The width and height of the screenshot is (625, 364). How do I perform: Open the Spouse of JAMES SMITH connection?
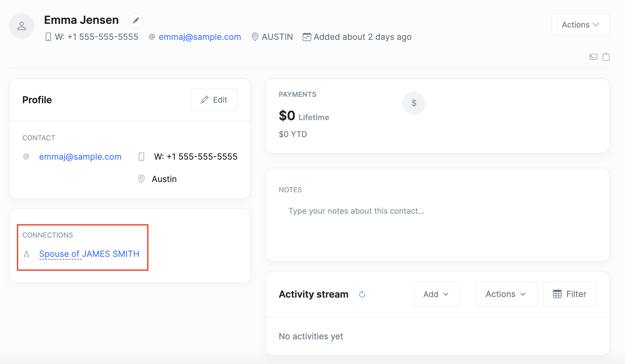(x=89, y=254)
